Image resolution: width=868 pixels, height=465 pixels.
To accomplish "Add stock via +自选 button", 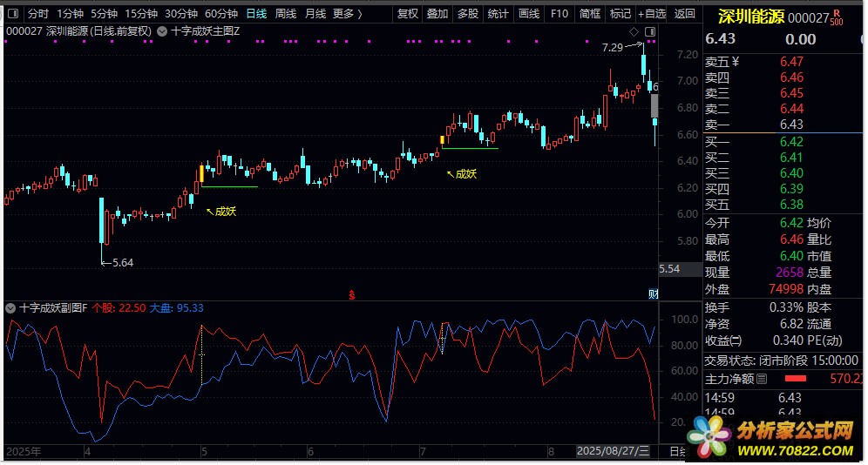I will [652, 13].
